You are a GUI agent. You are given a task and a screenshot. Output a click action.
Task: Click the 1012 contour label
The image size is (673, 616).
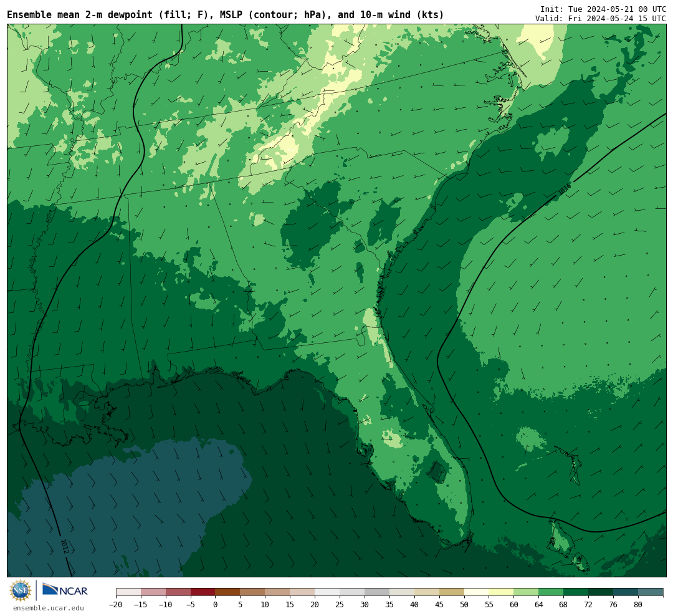point(64,546)
